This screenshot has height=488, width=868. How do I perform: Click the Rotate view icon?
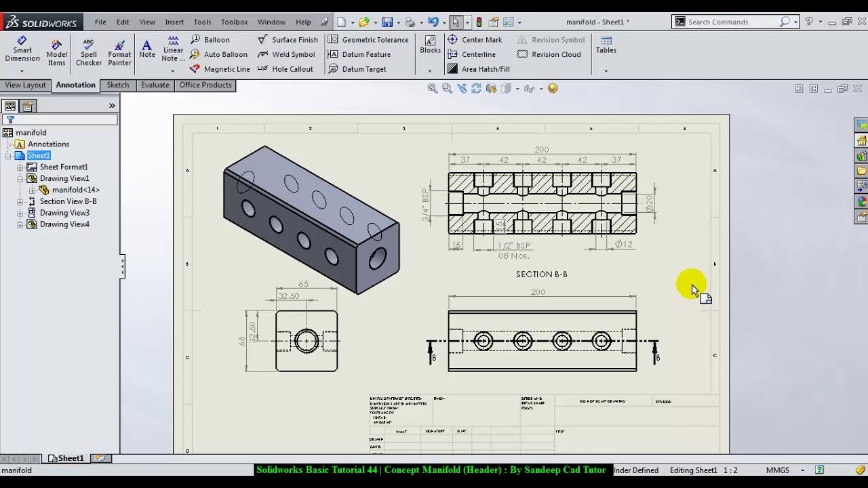[x=476, y=88]
